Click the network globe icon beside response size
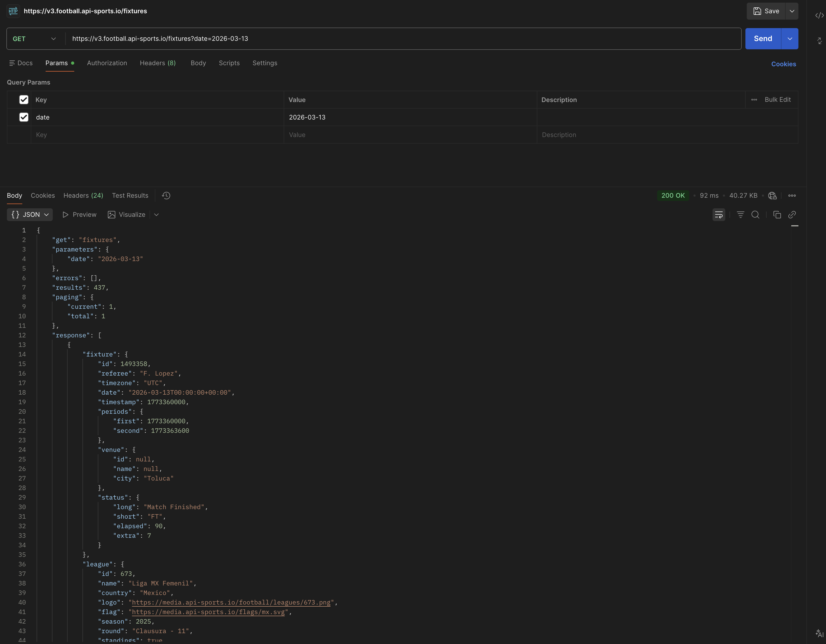826x644 pixels. click(772, 196)
